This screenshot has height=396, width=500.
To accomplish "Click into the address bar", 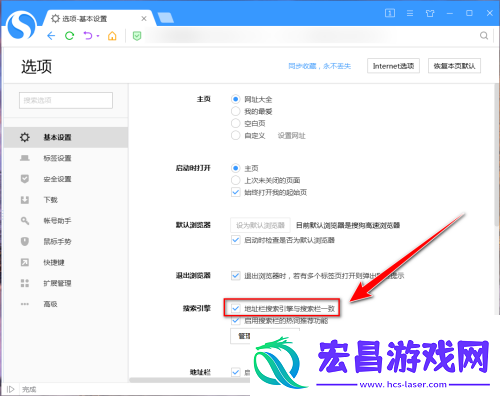I will point(310,36).
